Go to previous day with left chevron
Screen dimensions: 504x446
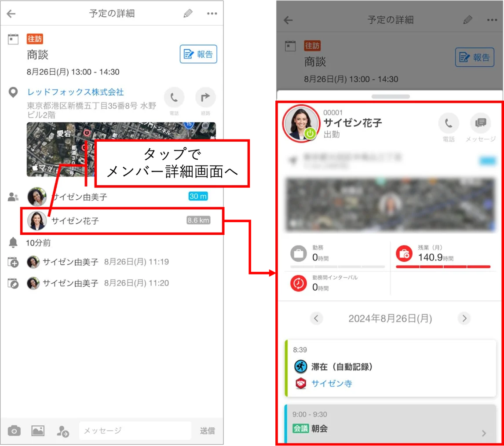tap(316, 318)
